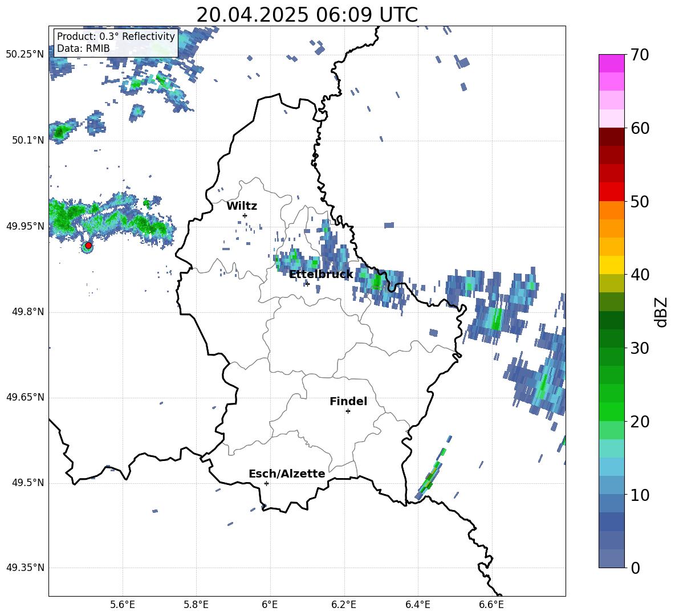Click the colorbar 0 tick label
The height and width of the screenshot is (616, 675).
pyautogui.click(x=636, y=568)
